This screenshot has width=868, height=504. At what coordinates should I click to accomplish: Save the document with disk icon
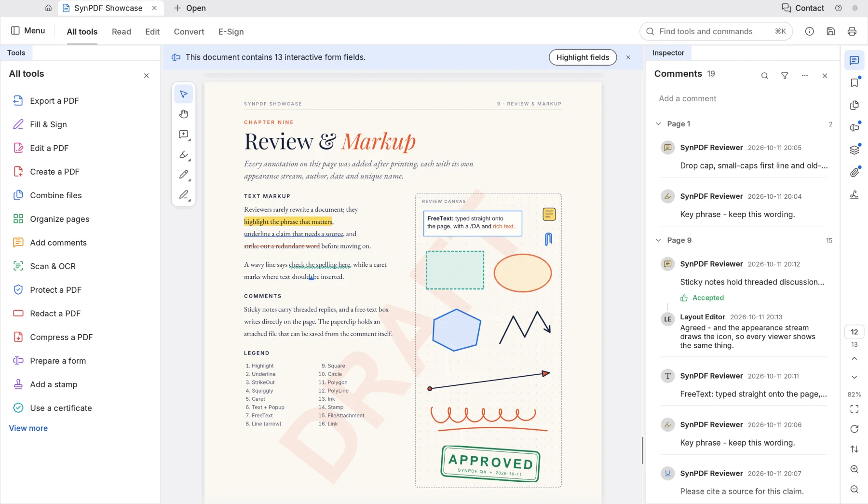[x=831, y=31]
